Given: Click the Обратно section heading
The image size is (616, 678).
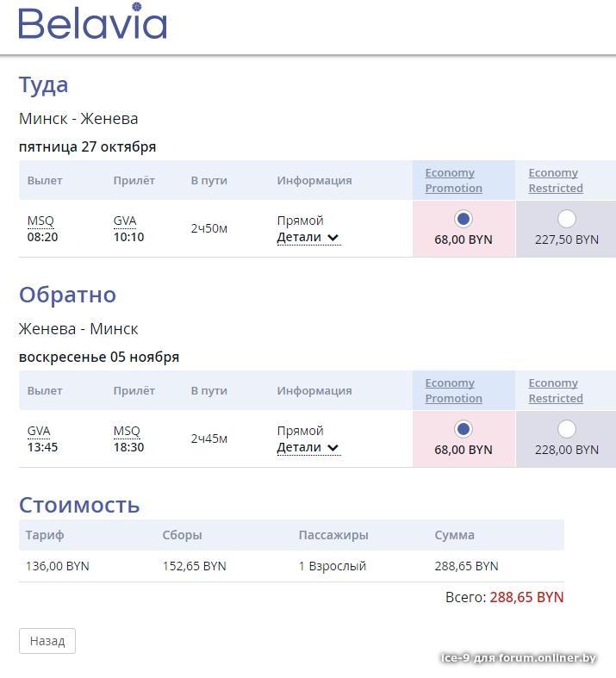Looking at the screenshot, I should pyautogui.click(x=67, y=295).
